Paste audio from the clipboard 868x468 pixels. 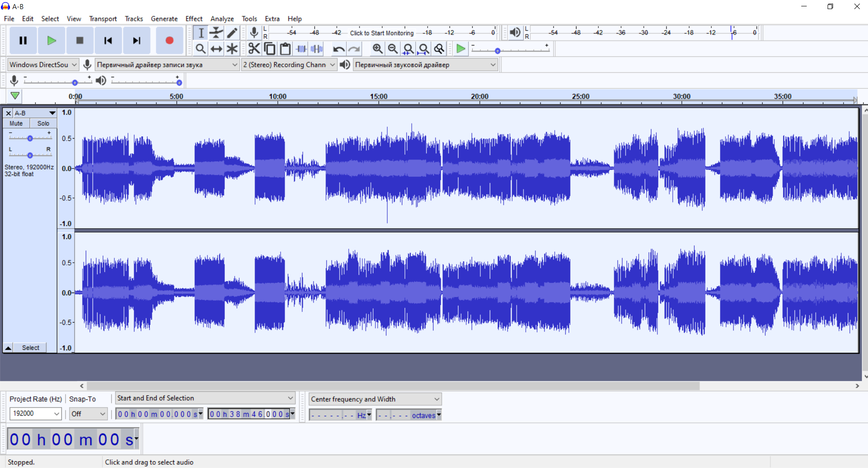point(285,49)
